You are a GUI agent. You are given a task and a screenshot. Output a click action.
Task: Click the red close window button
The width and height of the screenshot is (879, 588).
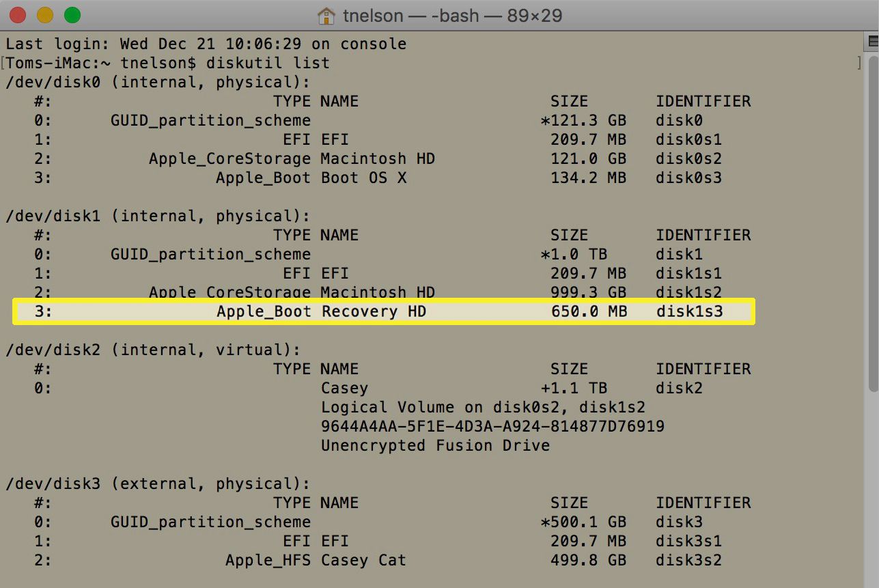[x=17, y=15]
